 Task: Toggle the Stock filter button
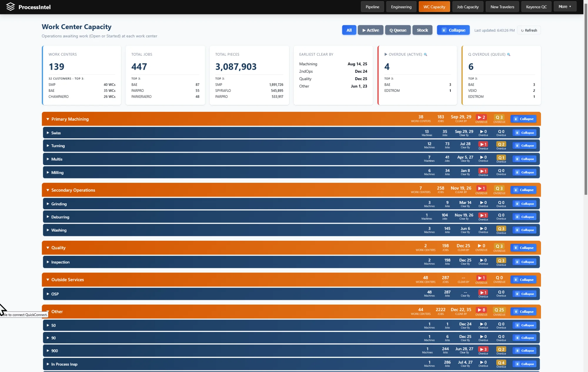[x=422, y=30]
